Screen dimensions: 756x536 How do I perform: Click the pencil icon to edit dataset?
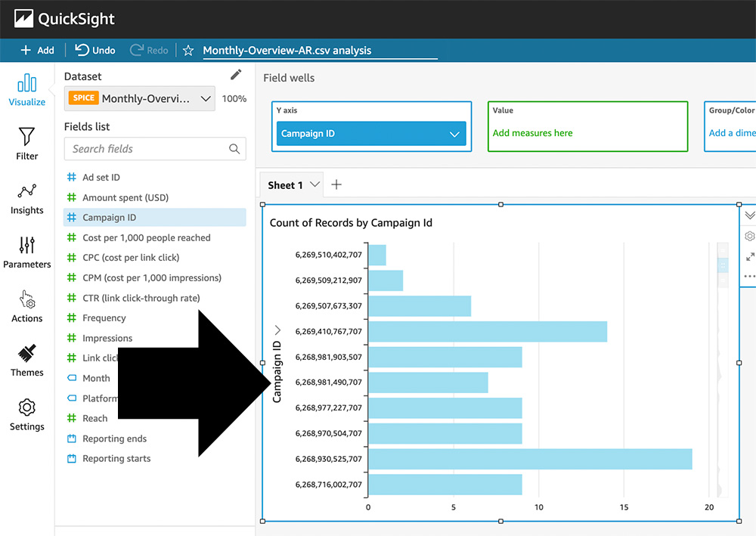coord(236,75)
